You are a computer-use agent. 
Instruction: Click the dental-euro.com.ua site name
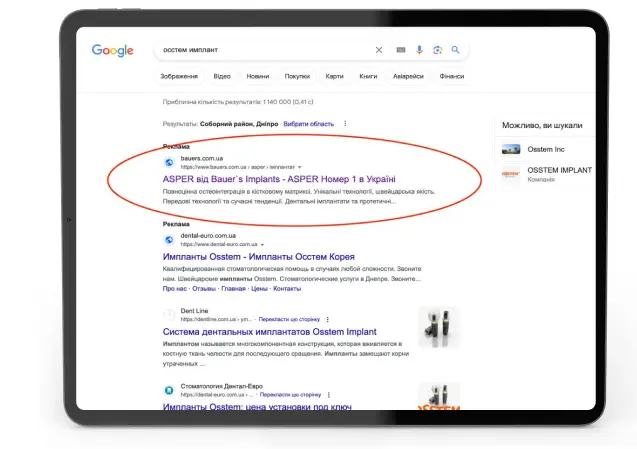tap(208, 236)
